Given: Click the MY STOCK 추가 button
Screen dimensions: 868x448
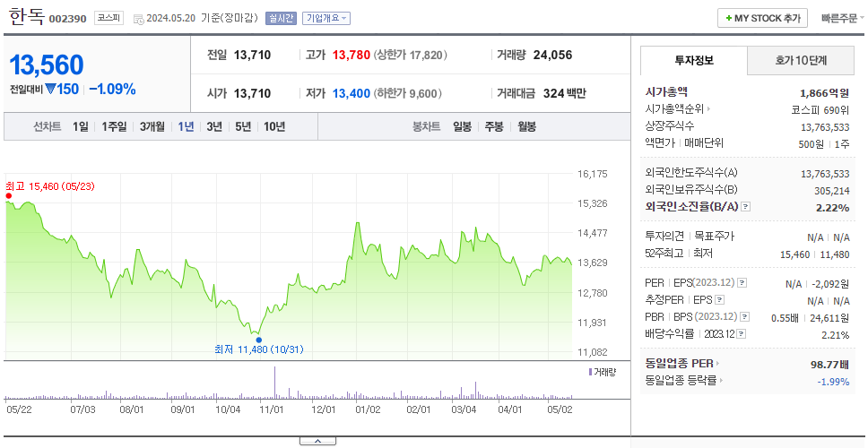Looking at the screenshot, I should (x=763, y=18).
